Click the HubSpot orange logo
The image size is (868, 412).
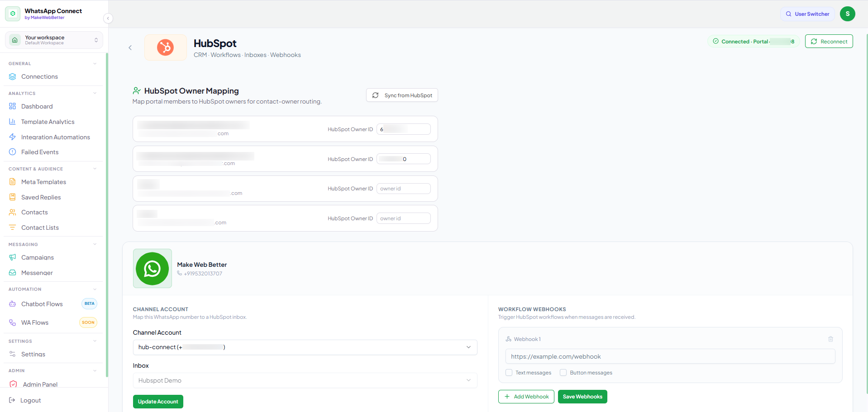(x=166, y=47)
